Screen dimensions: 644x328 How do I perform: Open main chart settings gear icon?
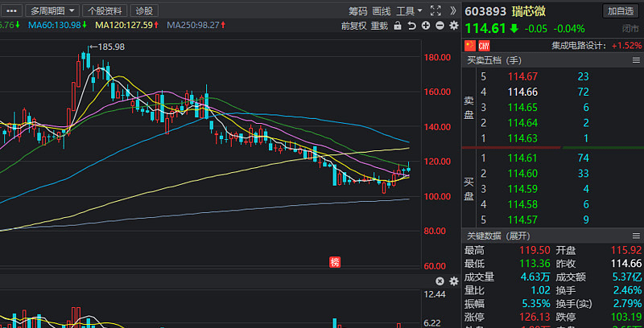(x=454, y=26)
